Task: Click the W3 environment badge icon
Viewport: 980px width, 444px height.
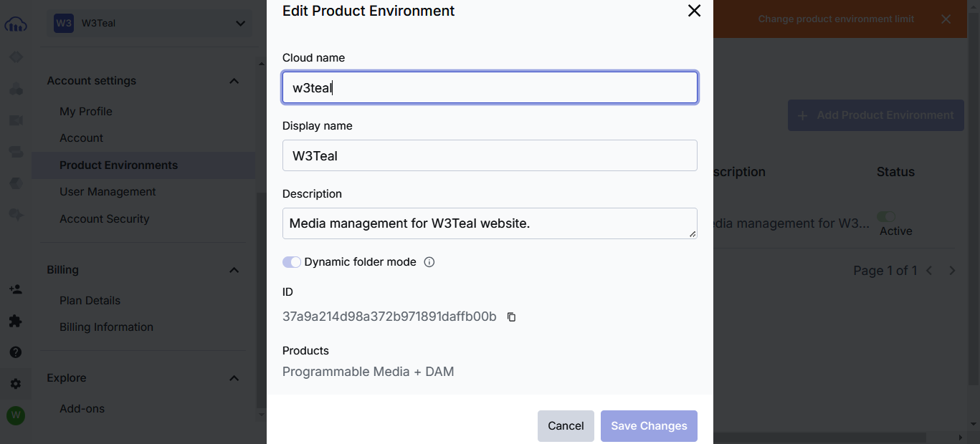Action: tap(64, 24)
